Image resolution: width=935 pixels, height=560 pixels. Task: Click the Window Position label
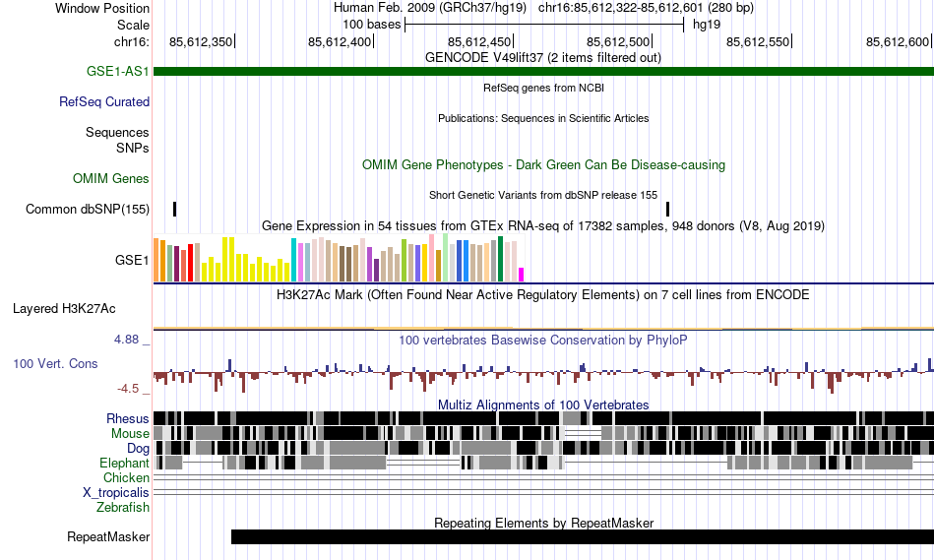(102, 8)
